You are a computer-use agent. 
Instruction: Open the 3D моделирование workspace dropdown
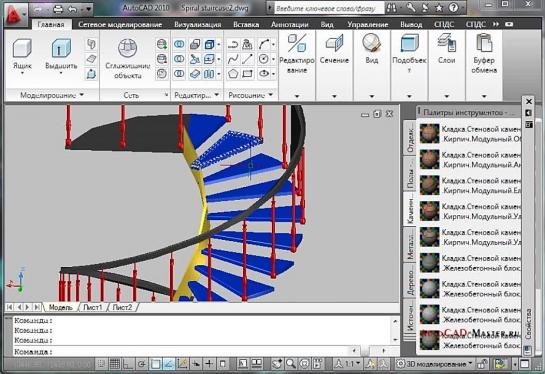click(x=435, y=364)
